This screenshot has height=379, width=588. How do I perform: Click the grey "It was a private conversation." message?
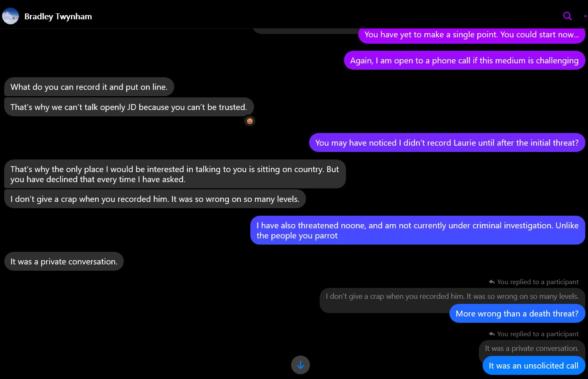[x=64, y=262]
